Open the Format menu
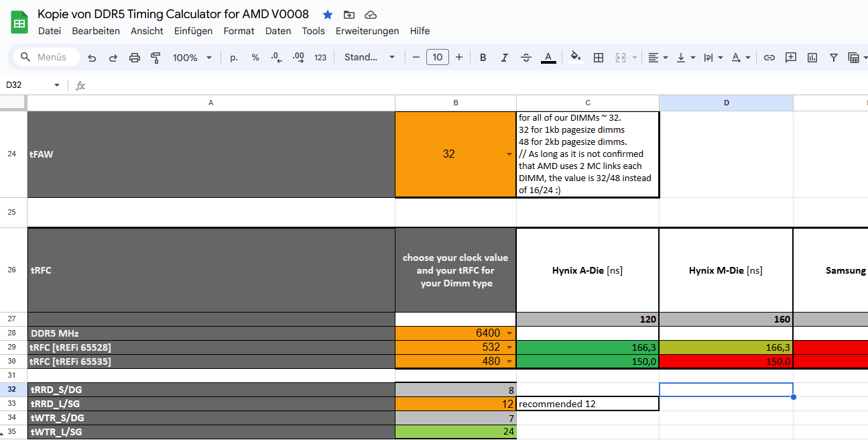The width and height of the screenshot is (868, 440). pos(239,31)
